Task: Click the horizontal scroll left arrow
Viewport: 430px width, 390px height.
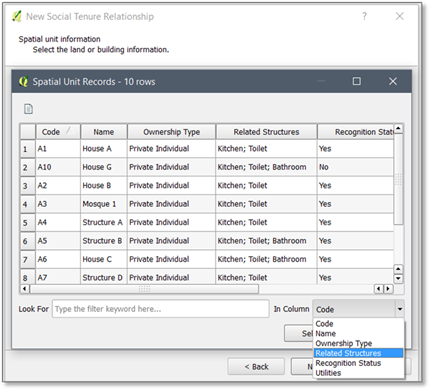Action: 24,289
